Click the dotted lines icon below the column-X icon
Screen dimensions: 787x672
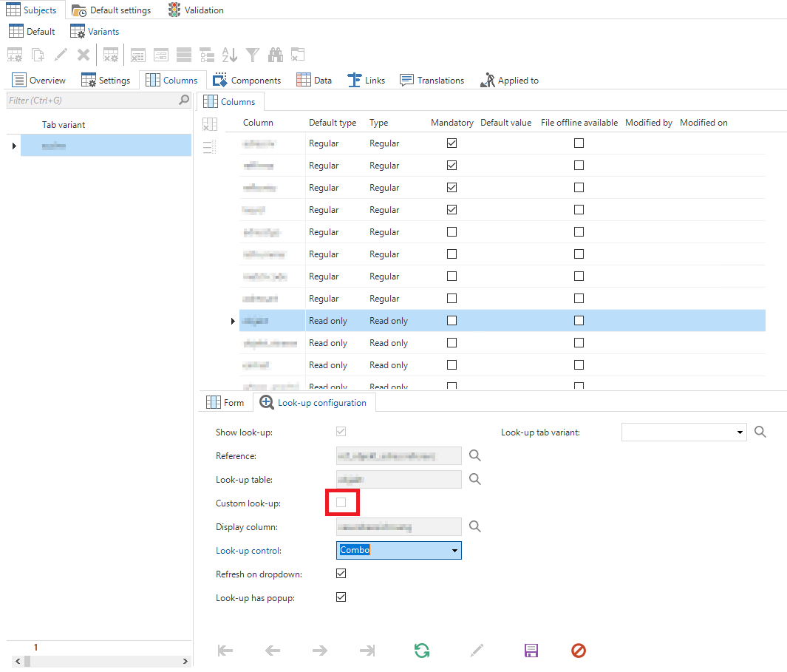coord(210,146)
